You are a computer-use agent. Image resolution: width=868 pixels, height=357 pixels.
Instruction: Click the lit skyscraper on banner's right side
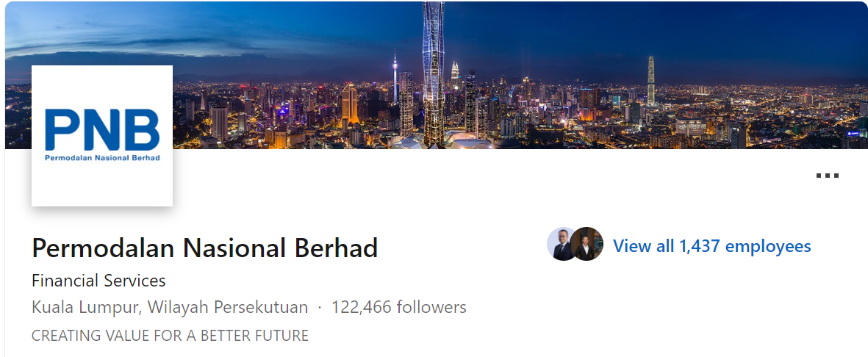click(x=651, y=81)
